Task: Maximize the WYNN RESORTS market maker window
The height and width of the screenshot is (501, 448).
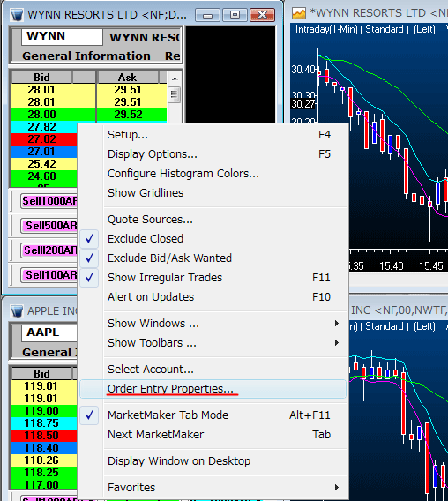Action: 235,15
